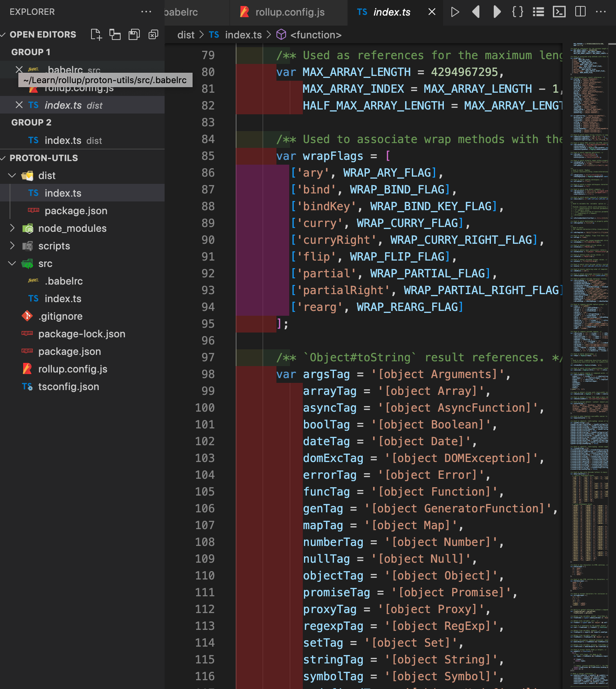Screen dimensions: 616x689
Task: Click <function> in the breadcrumb
Action: point(316,35)
